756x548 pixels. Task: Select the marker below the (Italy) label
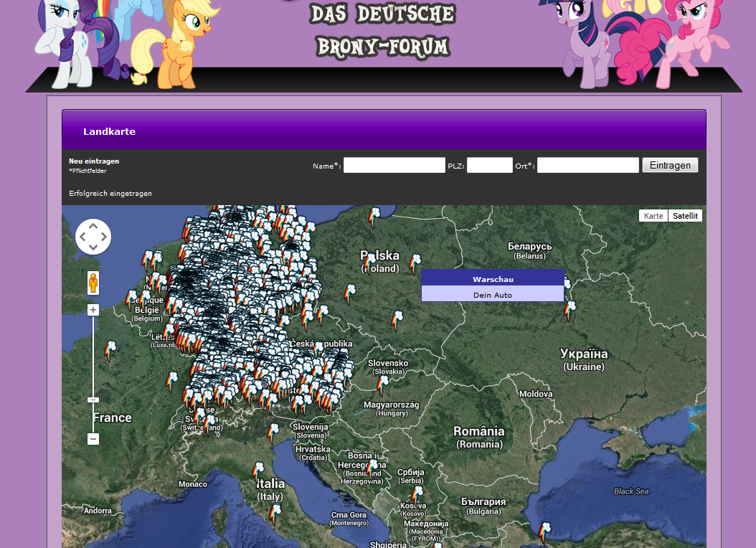coord(275,514)
